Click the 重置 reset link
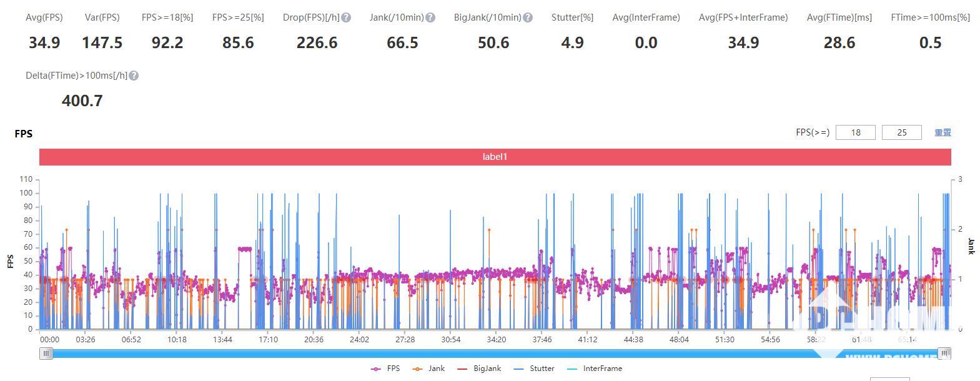Image resolution: width=980 pixels, height=381 pixels. [x=943, y=132]
